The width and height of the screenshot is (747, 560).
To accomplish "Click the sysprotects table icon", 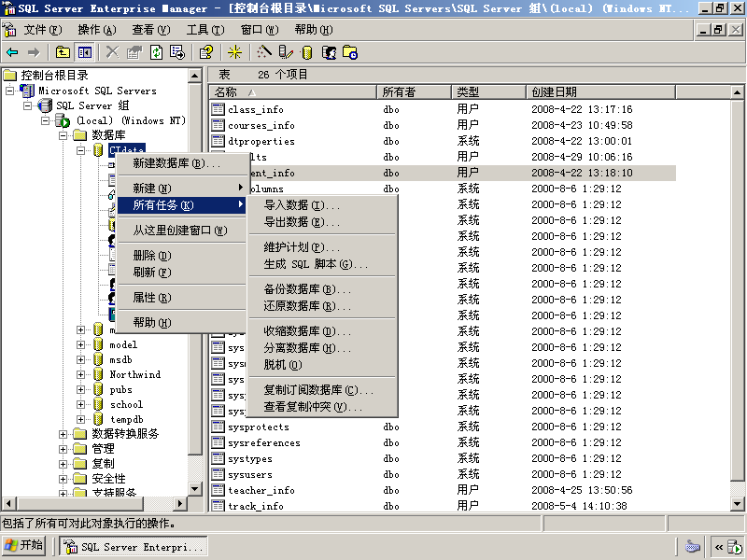I will 218,427.
